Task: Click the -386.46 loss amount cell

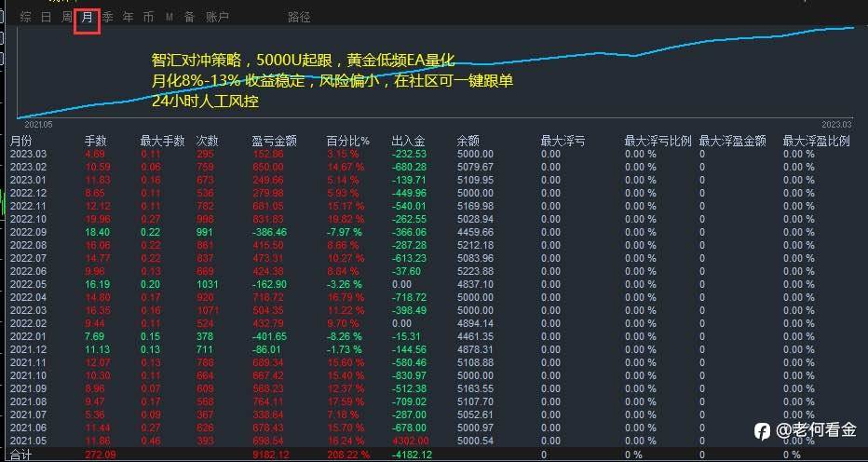Action: [269, 232]
